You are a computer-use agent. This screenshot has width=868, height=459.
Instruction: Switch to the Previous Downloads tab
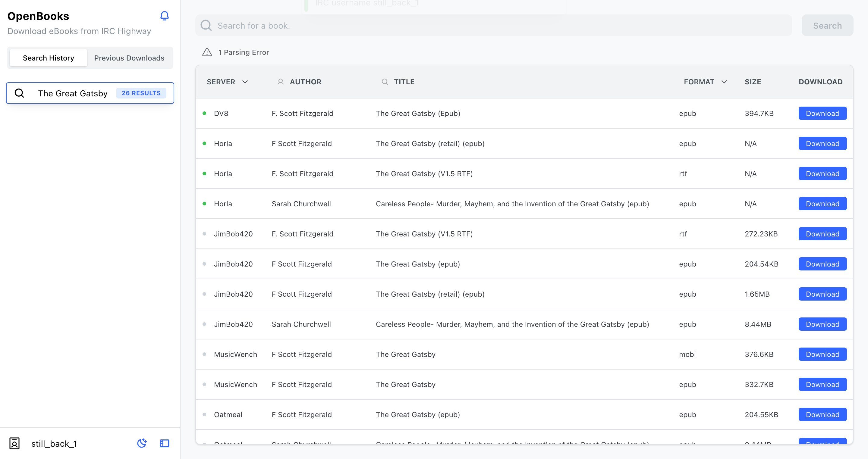coord(129,58)
